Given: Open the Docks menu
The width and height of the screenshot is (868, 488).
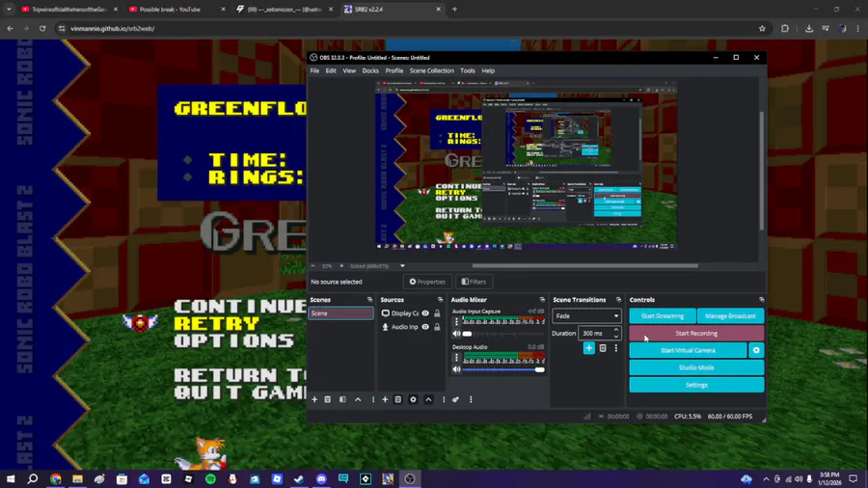Looking at the screenshot, I should pyautogui.click(x=370, y=70).
